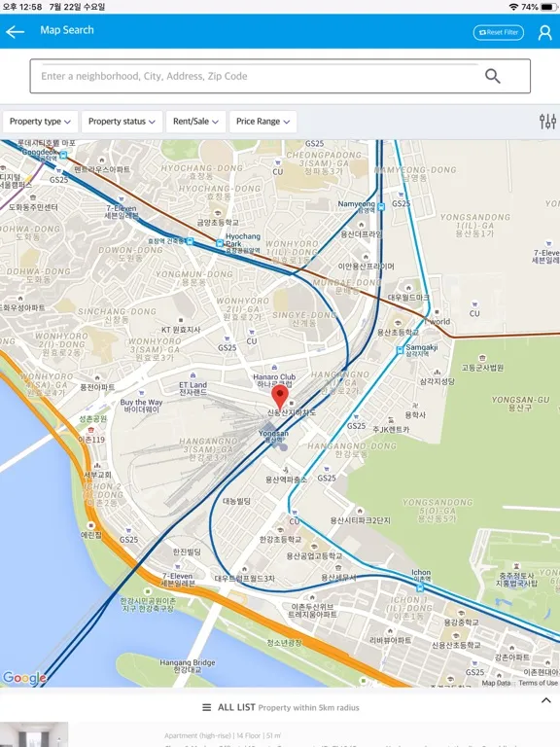
Task: Tap Samgakji subway station icon
Action: [400, 350]
